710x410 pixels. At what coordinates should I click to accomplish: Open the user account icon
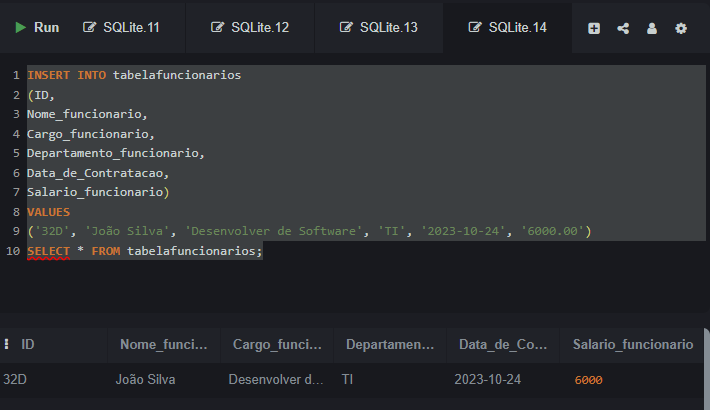pos(652,28)
